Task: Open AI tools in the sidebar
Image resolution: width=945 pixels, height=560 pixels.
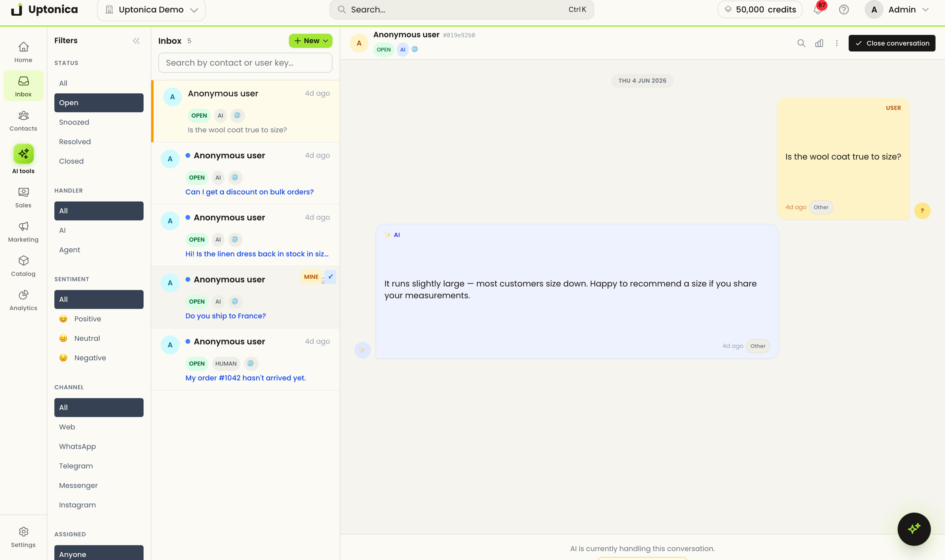Action: click(x=23, y=159)
